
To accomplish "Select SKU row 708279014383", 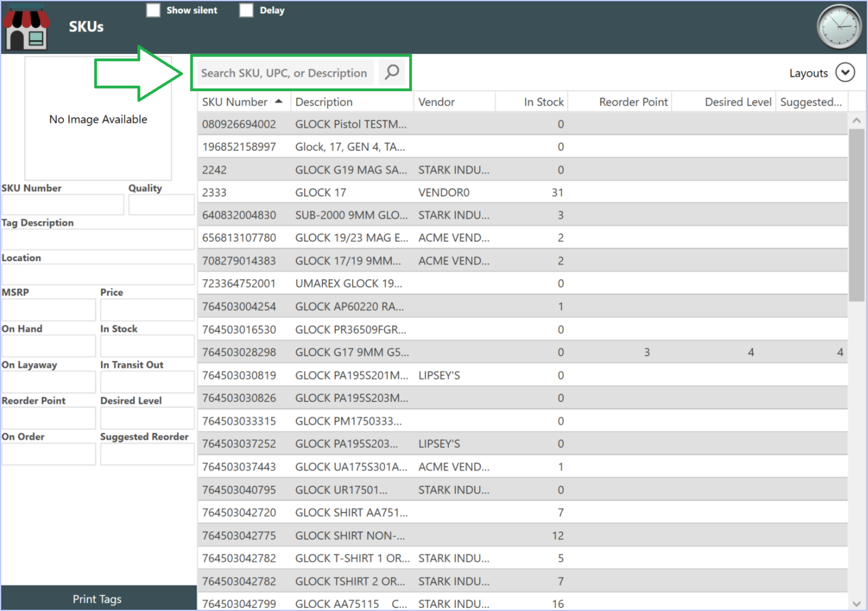I will click(523, 261).
